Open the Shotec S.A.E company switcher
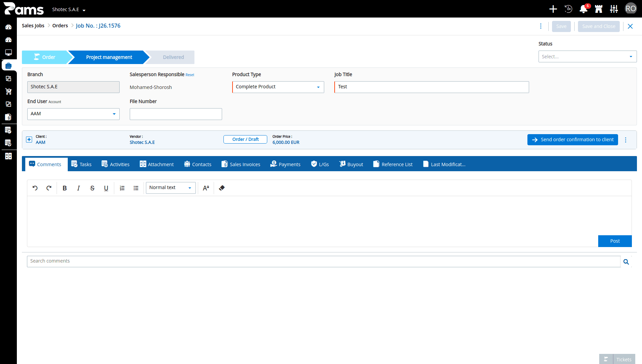Viewport: 642px width, 364px height. coord(69,9)
